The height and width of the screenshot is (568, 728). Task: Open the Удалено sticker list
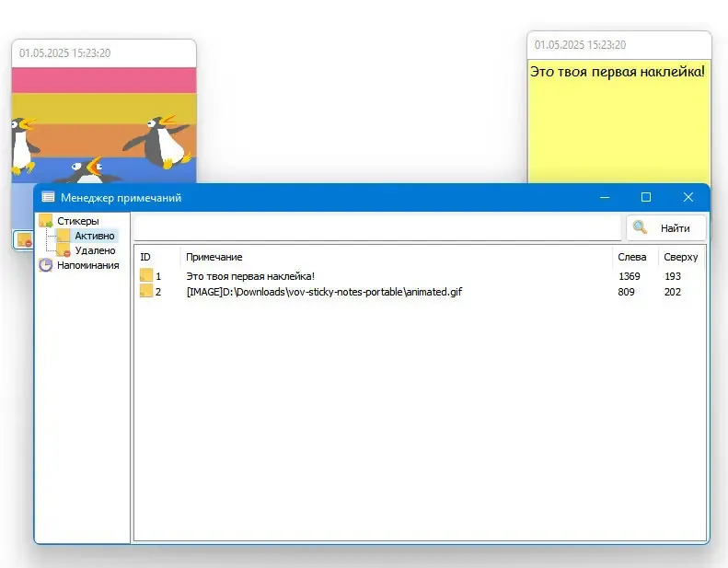click(x=95, y=250)
